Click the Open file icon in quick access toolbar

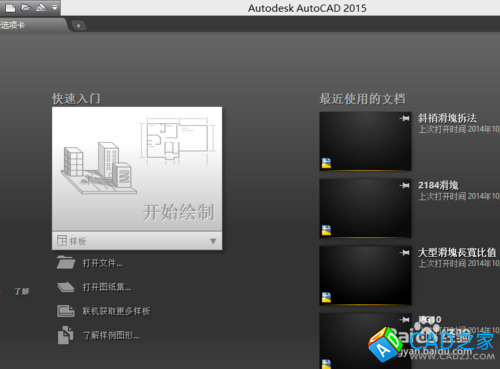point(26,7)
